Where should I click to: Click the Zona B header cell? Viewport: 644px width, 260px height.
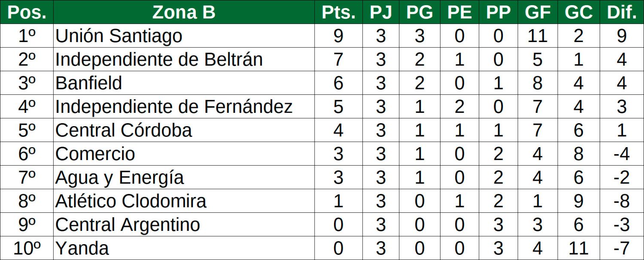coord(184,12)
